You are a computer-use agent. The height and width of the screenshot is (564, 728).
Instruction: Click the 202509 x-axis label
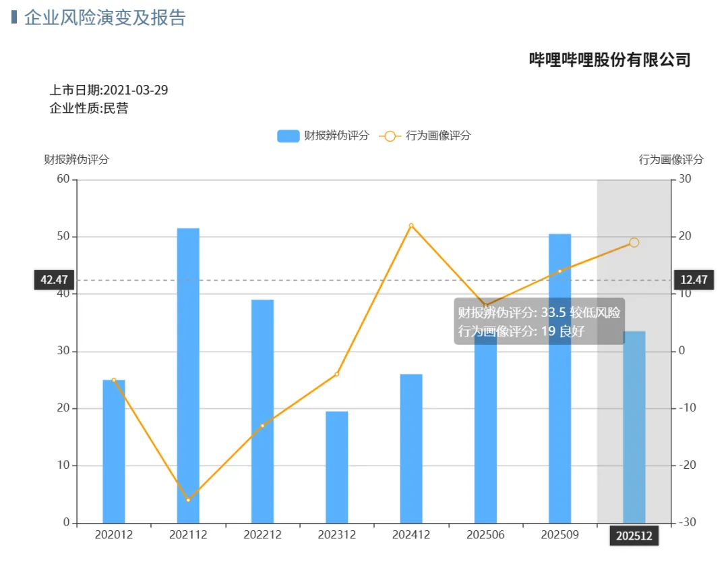click(559, 535)
